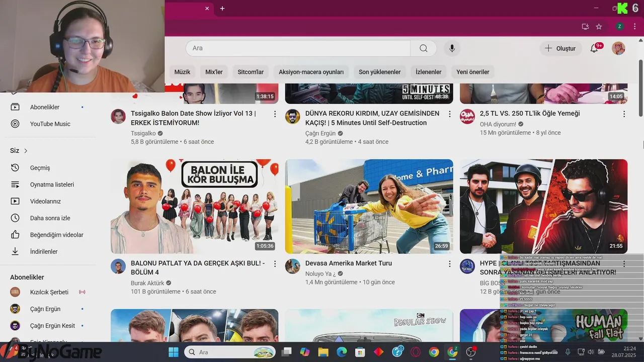This screenshot has height=362, width=644.
Task: Click the Windows taskbar search box
Action: pyautogui.click(x=230, y=352)
